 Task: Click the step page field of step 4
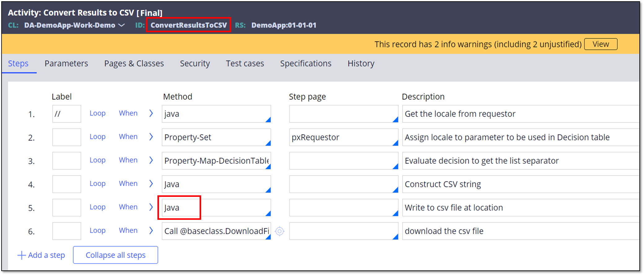[x=344, y=184]
